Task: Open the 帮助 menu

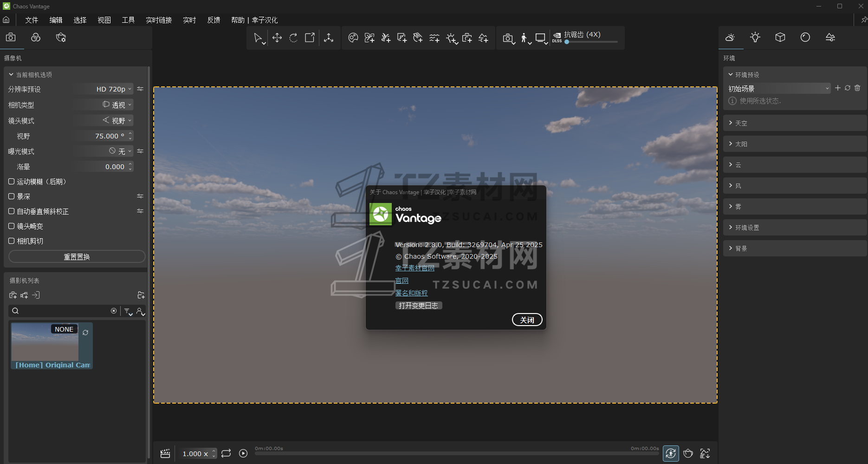Action: point(238,20)
